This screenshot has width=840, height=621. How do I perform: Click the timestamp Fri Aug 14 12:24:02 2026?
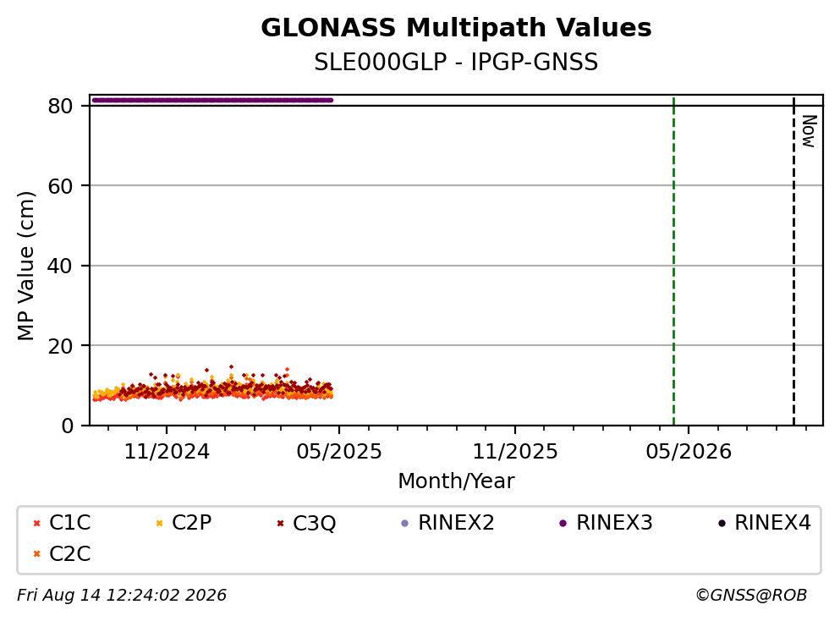click(122, 596)
